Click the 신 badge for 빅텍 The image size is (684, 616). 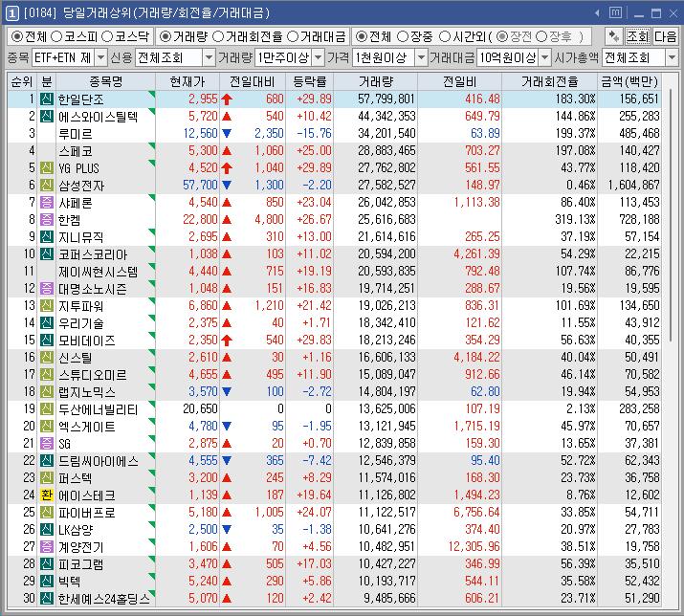pos(47,582)
